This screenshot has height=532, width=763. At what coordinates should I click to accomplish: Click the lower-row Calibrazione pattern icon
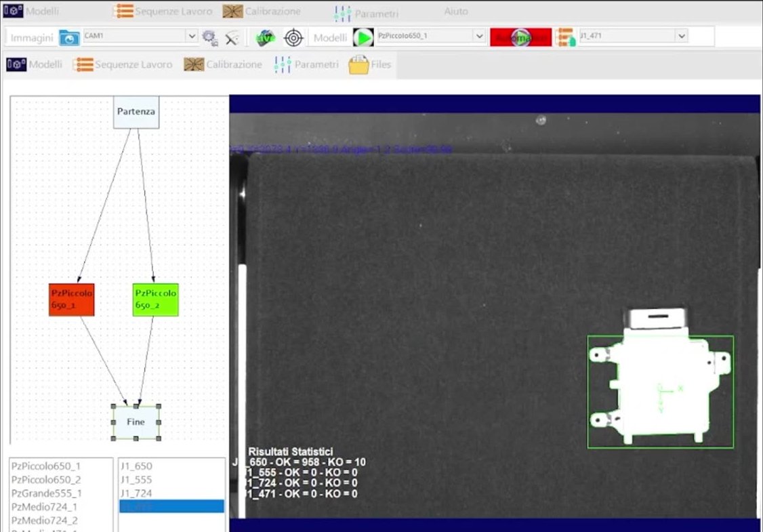point(194,64)
